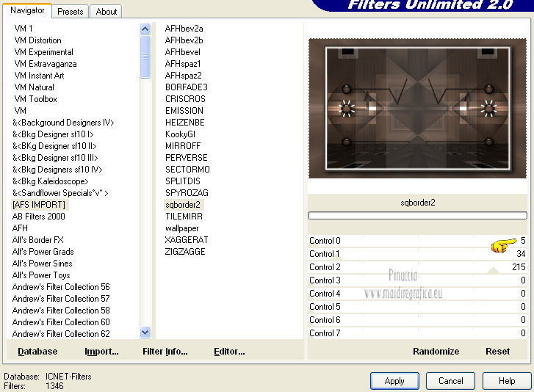Choose the MIRROFF filter
Viewport: 534px width, 392px height.
click(x=183, y=146)
